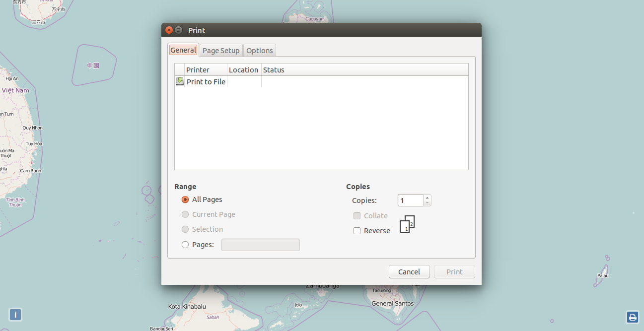Click the Pages range input field
This screenshot has height=331, width=644.
261,245
